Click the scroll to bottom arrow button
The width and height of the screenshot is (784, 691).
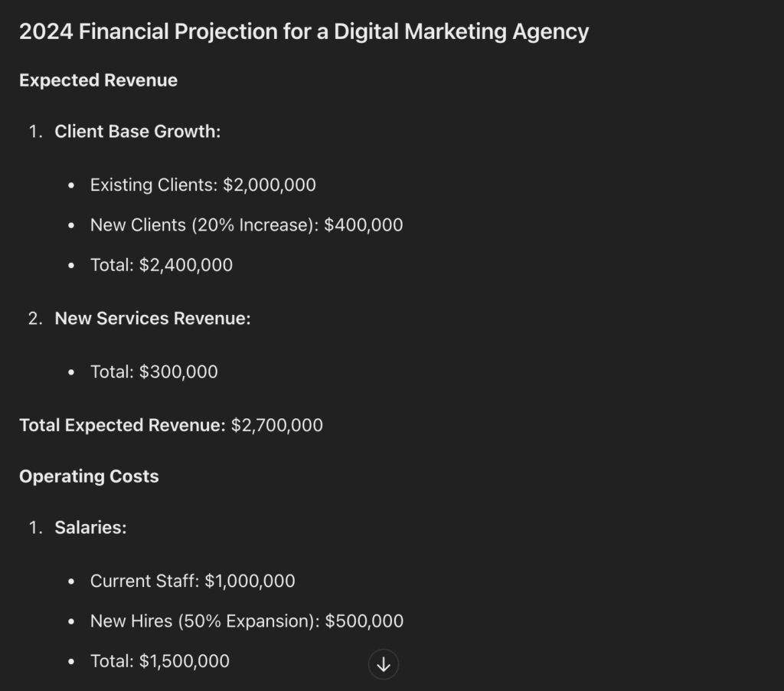click(x=384, y=664)
